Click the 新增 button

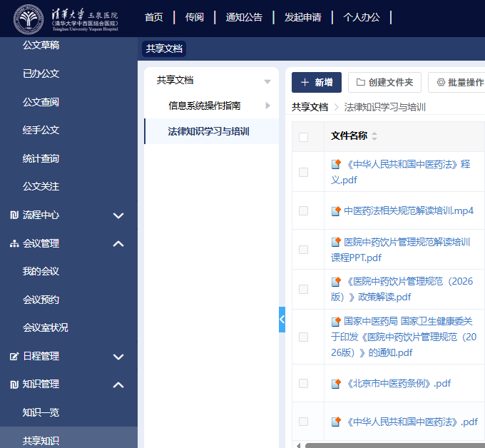coord(317,82)
